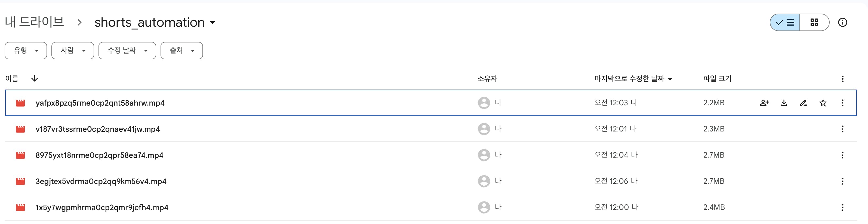Open more actions for v187vr3tssrme0cp2qnaev41jw.mp4

pos(842,129)
